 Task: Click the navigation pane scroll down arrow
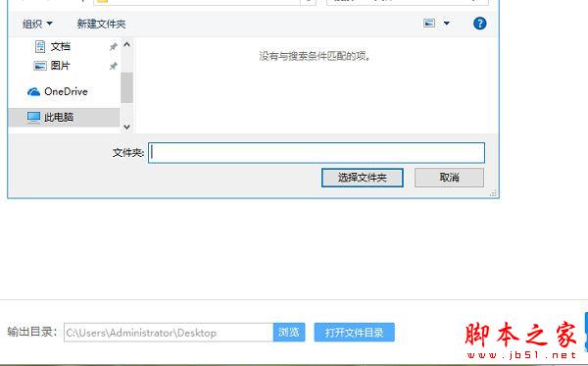click(x=126, y=127)
